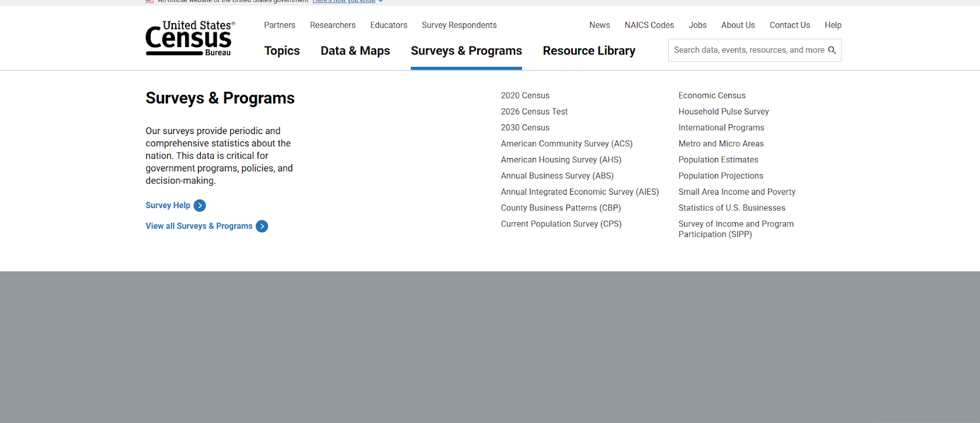Open Population Estimates link

pyautogui.click(x=718, y=160)
